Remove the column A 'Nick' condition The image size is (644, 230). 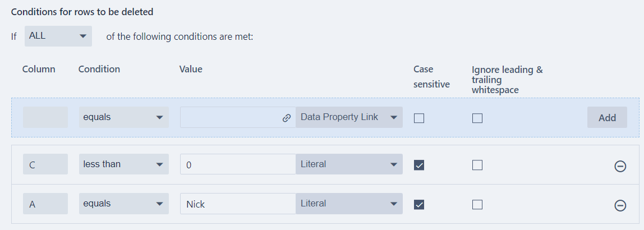(620, 205)
